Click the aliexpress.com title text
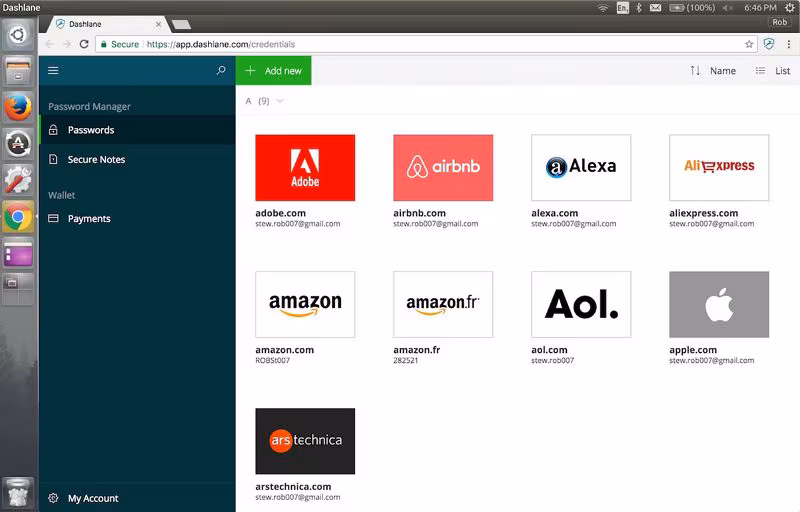The image size is (800, 512). [704, 213]
